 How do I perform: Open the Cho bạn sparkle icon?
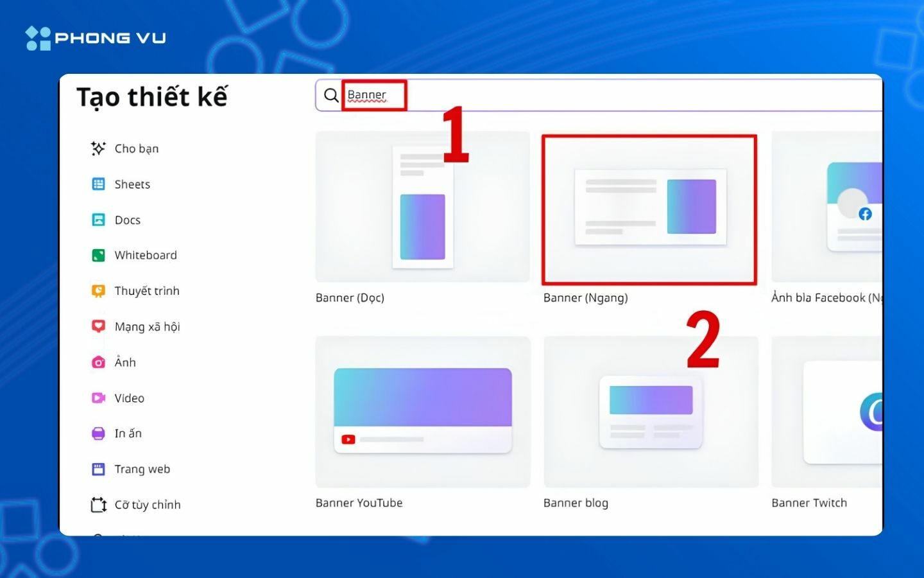(x=98, y=148)
